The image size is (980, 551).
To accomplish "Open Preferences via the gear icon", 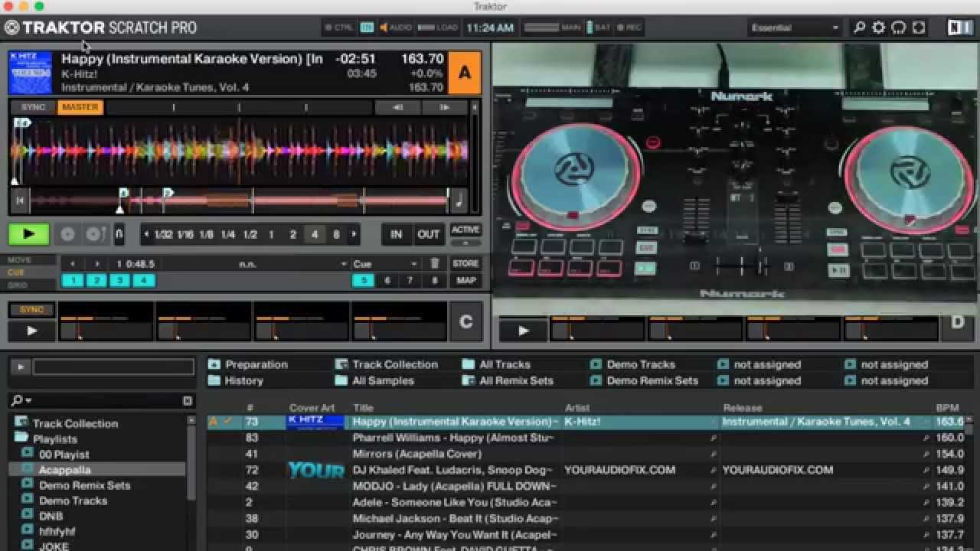I will point(879,28).
